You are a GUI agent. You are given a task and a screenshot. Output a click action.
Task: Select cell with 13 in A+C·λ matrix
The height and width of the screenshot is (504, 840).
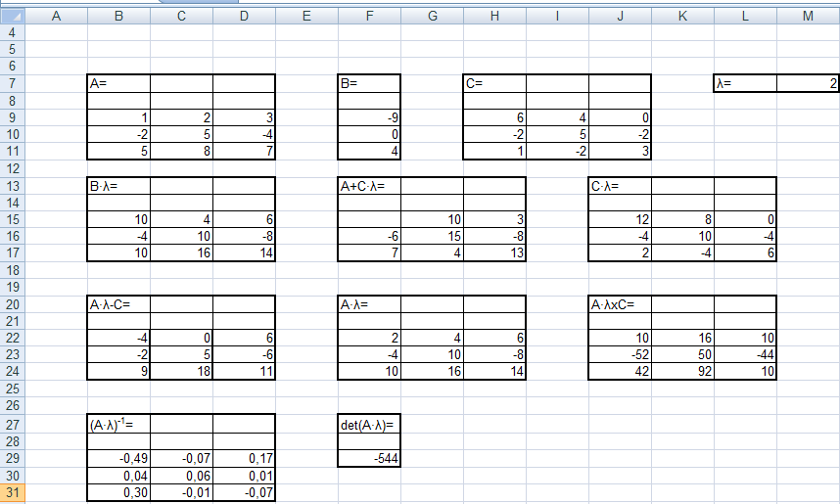click(495, 252)
